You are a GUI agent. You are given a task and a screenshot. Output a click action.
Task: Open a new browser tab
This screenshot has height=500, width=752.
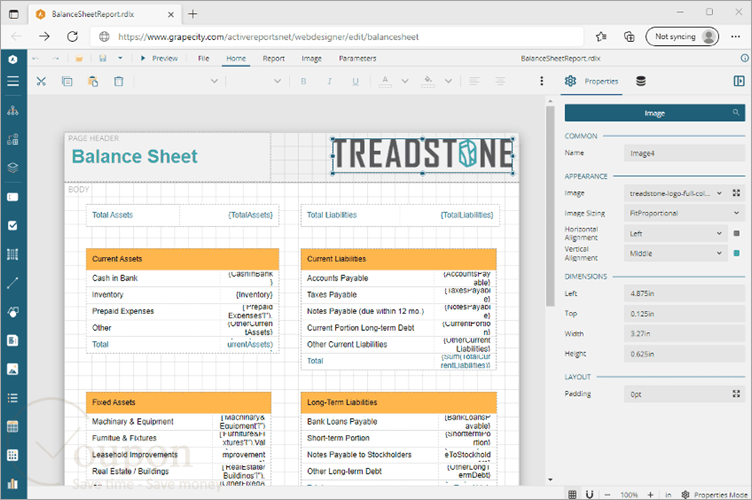point(193,14)
